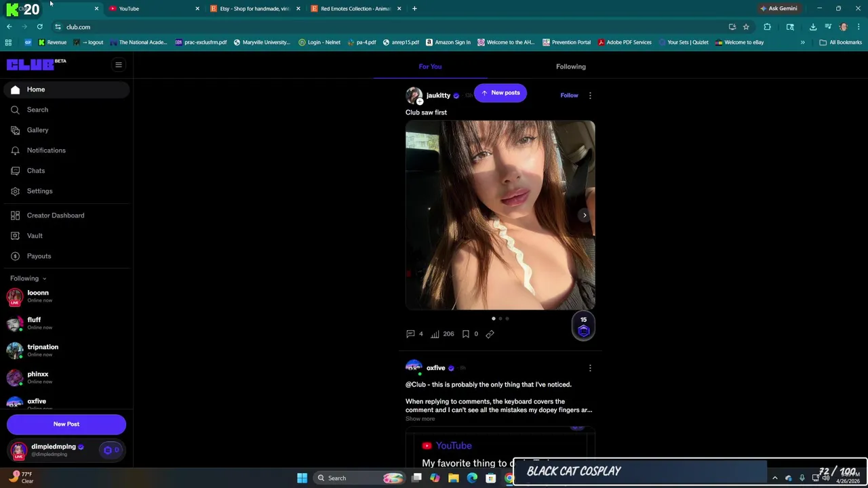Open the Home page in sidebar
The image size is (868, 488).
[66, 89]
